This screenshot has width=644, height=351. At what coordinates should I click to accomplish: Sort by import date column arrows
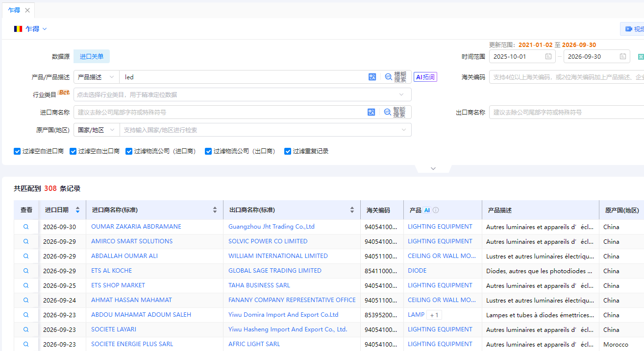[77, 210]
